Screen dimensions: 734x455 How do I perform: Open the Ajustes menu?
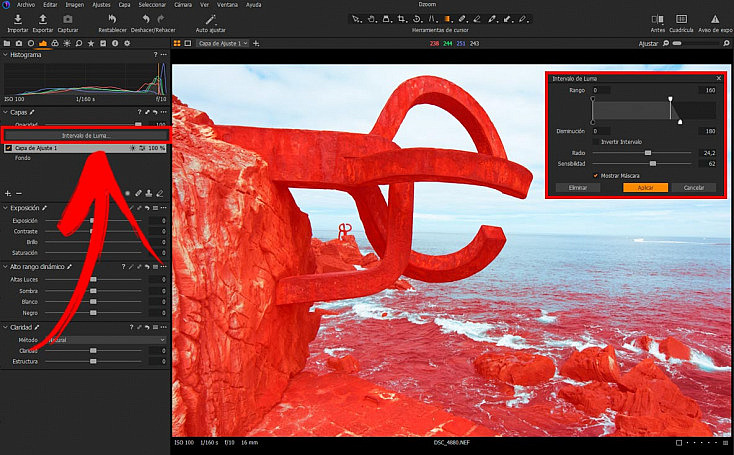click(101, 5)
